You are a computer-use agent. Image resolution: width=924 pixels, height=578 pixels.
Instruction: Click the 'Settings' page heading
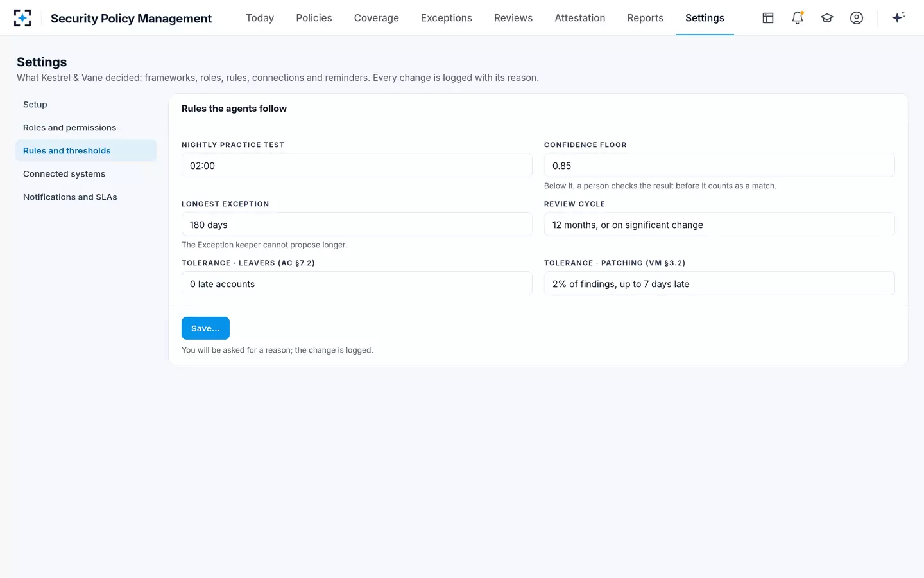[42, 62]
